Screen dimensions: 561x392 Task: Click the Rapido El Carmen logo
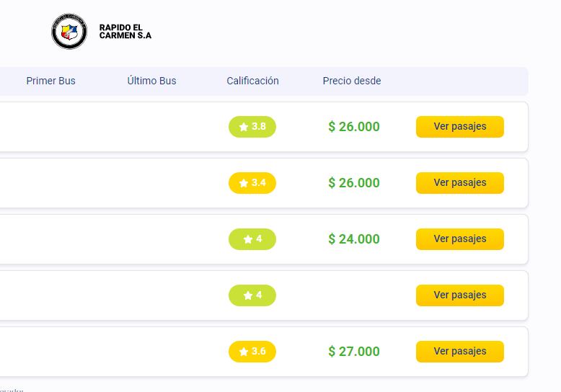(69, 32)
